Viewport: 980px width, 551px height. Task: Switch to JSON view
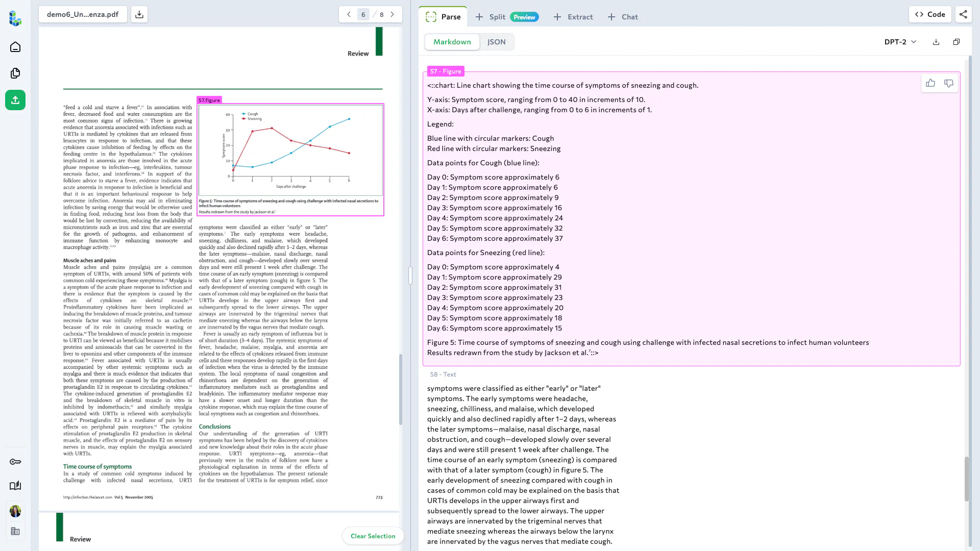496,42
